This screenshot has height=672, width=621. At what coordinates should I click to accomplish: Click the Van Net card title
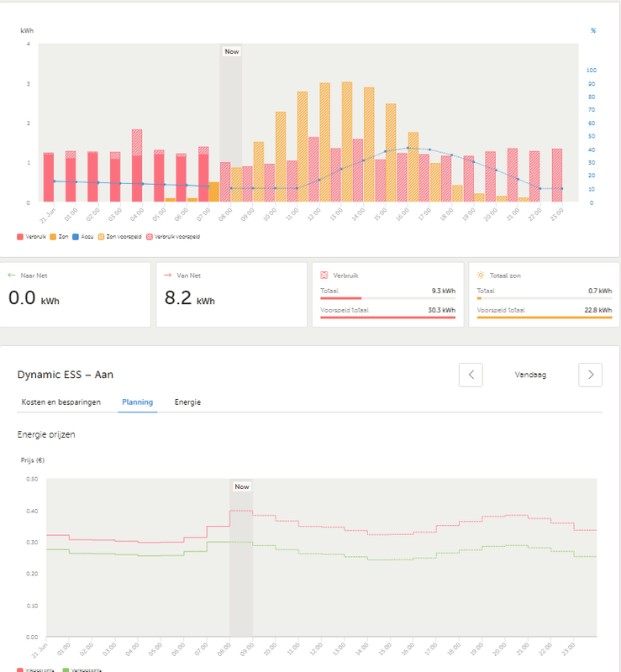189,276
